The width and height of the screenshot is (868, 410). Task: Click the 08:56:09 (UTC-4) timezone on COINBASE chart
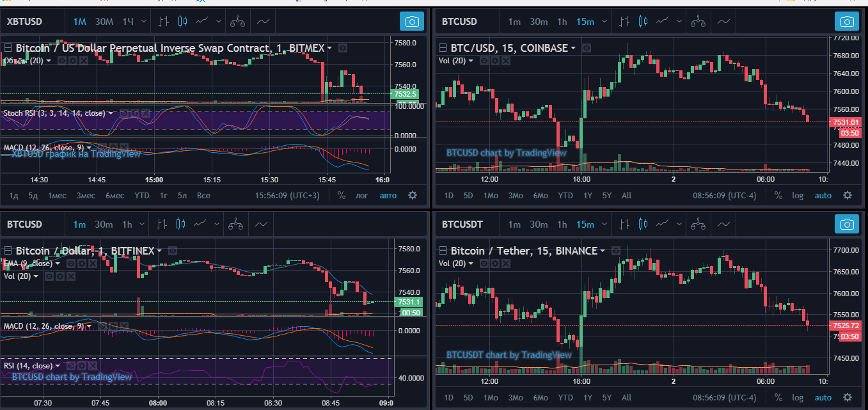tap(726, 195)
